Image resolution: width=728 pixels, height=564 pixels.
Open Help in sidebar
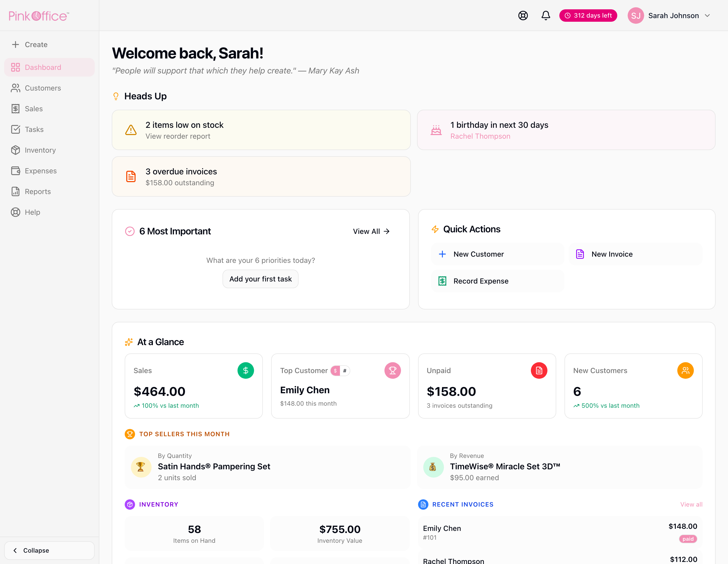(49, 212)
